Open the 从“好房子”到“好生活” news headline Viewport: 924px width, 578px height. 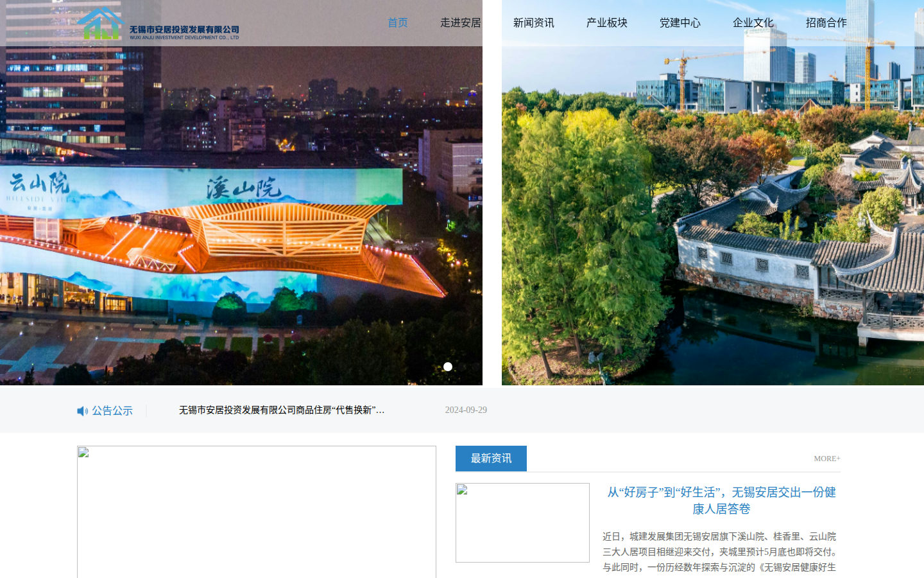pyautogui.click(x=721, y=500)
